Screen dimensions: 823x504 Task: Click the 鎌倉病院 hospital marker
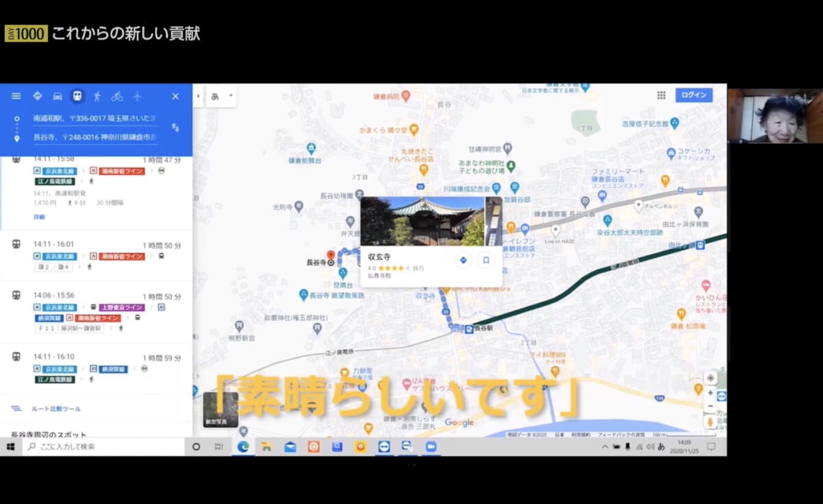pos(405,95)
